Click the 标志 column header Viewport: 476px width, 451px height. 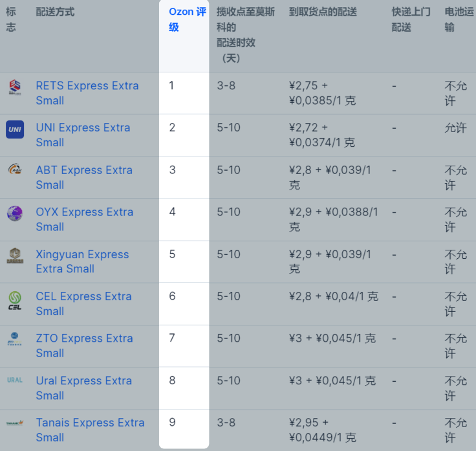point(11,19)
